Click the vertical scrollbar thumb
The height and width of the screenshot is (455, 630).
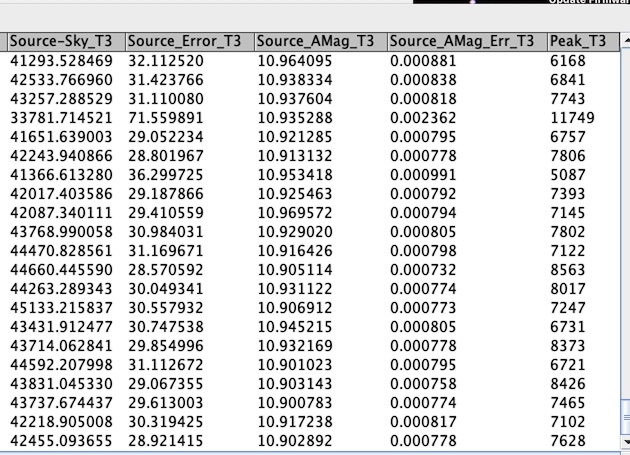[x=623, y=416]
